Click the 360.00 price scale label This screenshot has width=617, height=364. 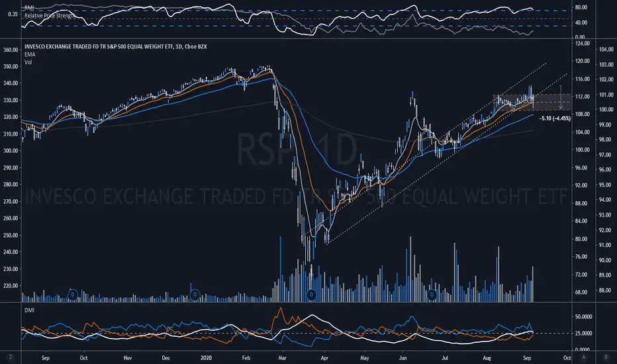pos(11,50)
